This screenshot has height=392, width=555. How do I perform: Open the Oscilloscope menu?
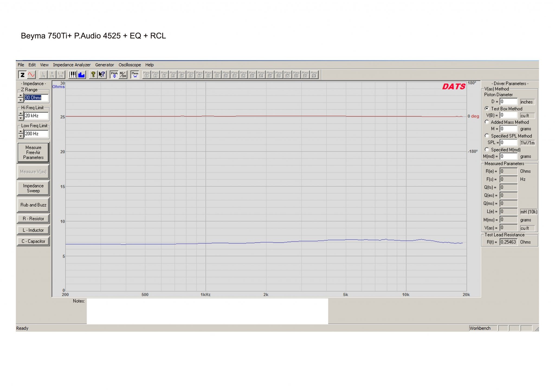click(130, 65)
